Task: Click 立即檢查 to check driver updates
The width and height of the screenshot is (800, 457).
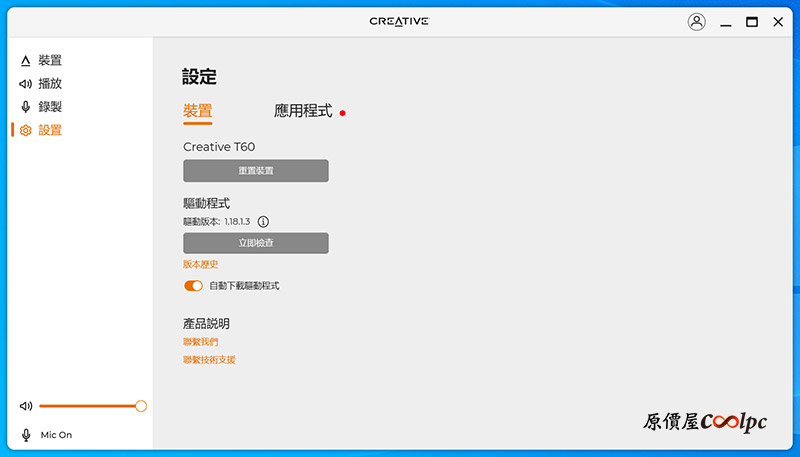Action: 256,243
